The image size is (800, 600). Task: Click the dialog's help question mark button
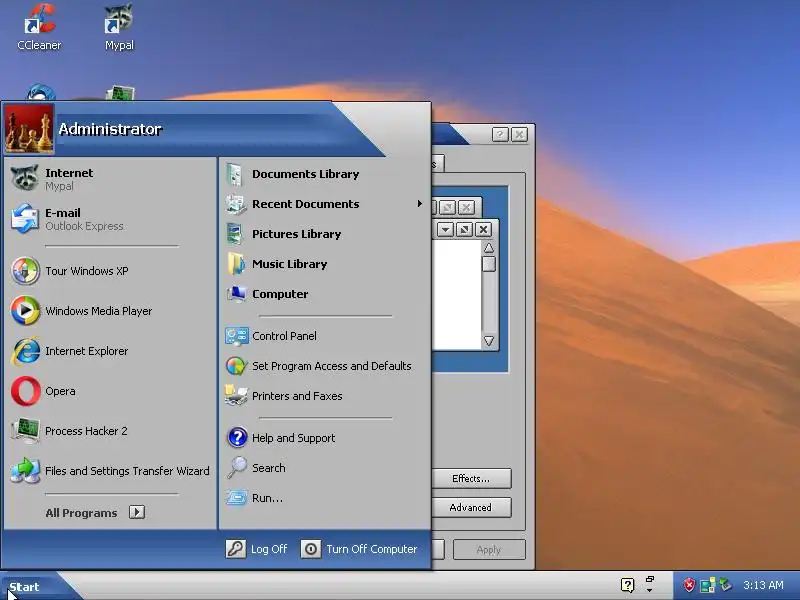[x=500, y=135]
